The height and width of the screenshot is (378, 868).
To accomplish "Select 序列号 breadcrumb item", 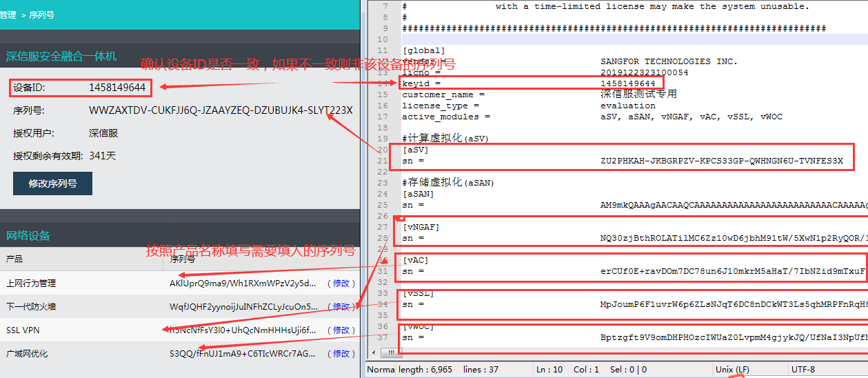I will click(x=41, y=14).
